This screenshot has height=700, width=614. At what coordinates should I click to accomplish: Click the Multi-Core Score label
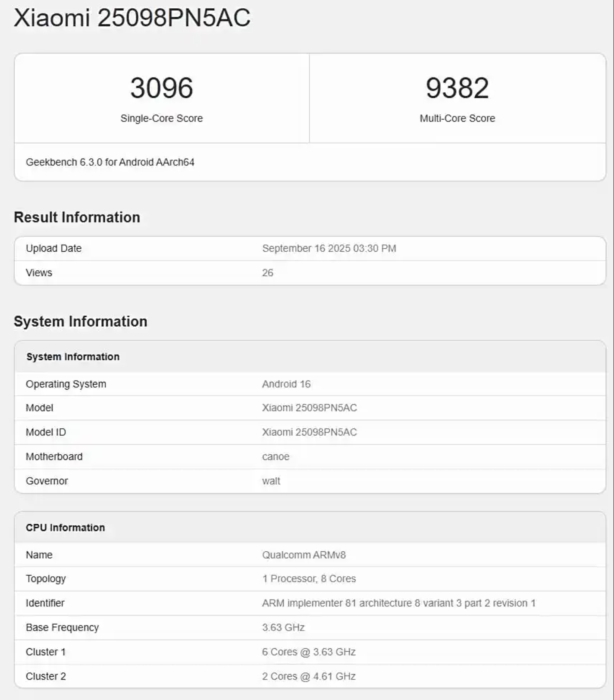(x=457, y=118)
